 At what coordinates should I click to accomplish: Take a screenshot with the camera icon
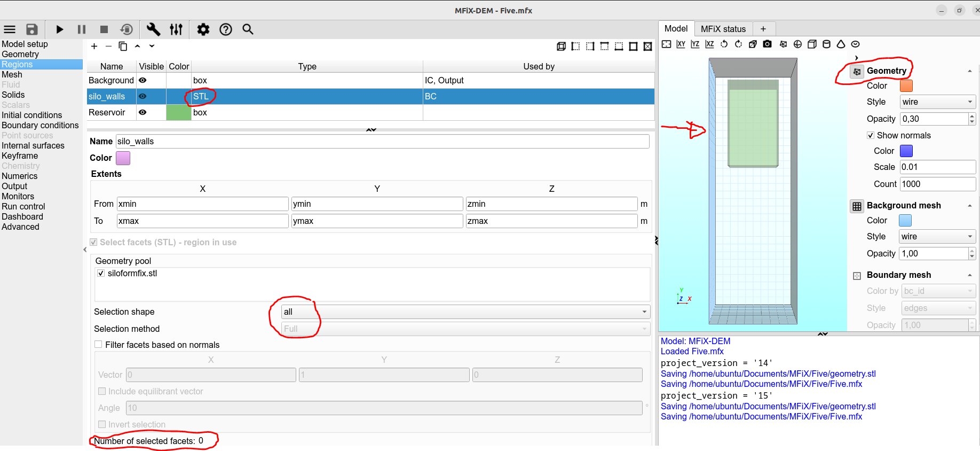(767, 44)
